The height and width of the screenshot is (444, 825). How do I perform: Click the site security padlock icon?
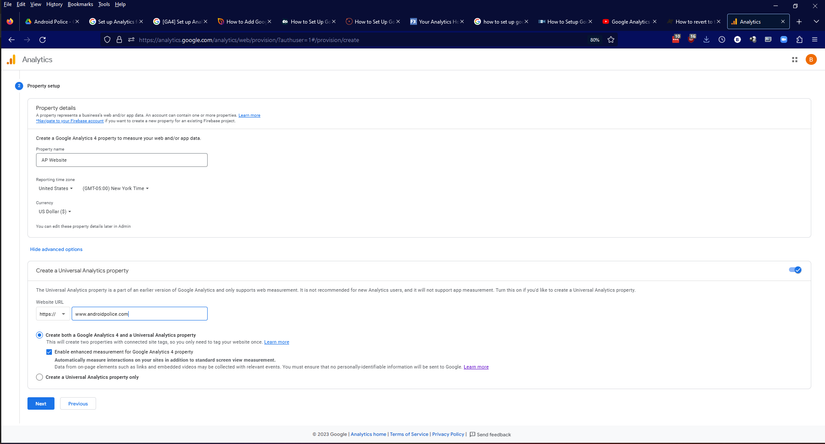click(x=119, y=39)
